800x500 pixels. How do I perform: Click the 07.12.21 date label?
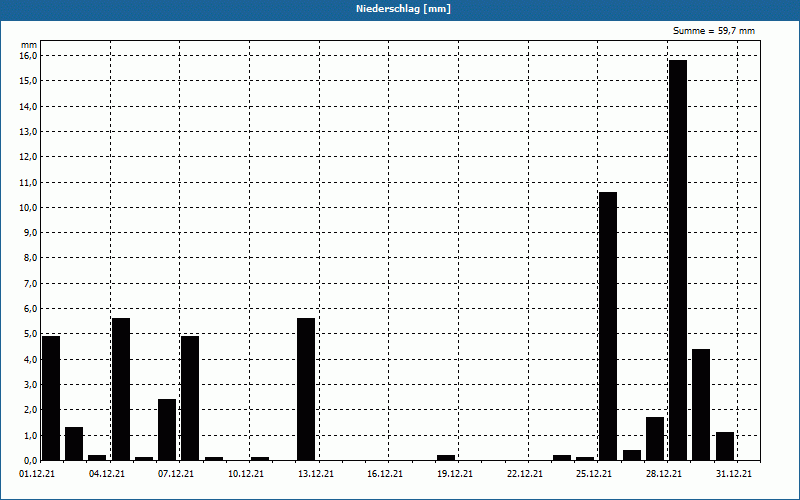coord(176,474)
